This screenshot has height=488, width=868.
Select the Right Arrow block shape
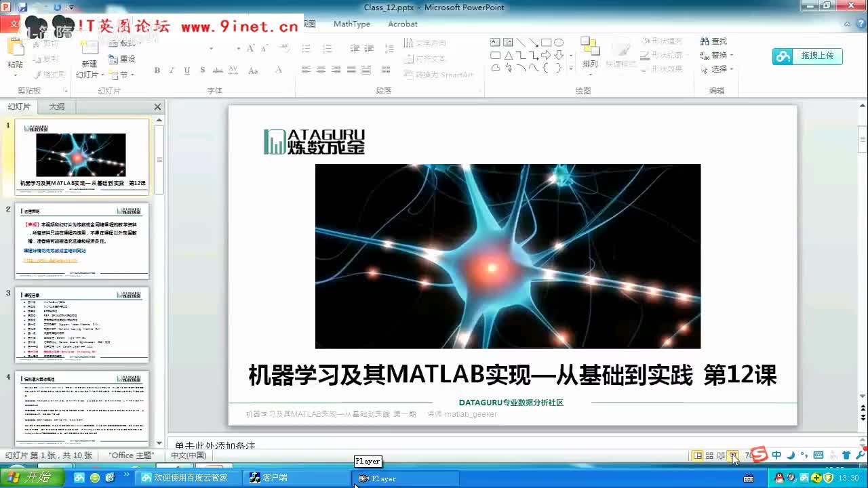tap(546, 55)
